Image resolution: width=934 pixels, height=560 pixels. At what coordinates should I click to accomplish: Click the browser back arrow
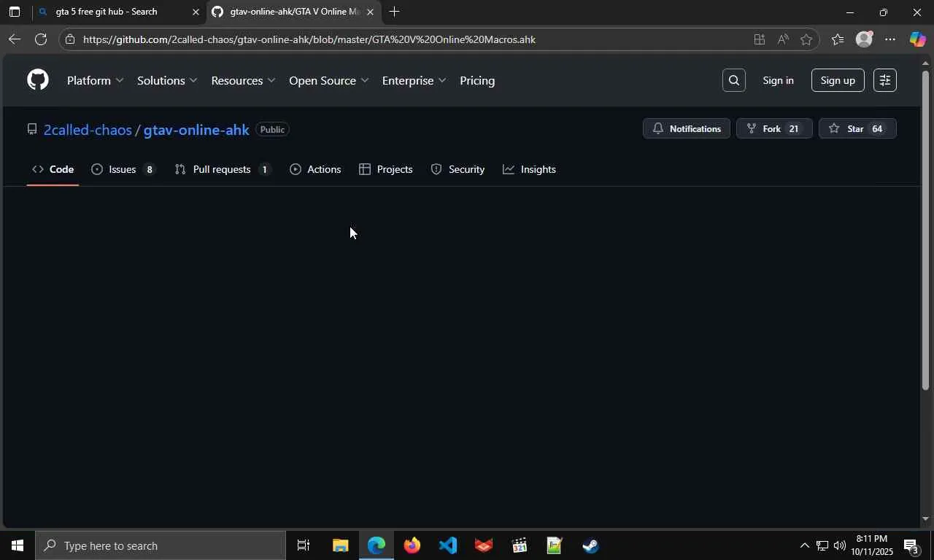click(14, 39)
